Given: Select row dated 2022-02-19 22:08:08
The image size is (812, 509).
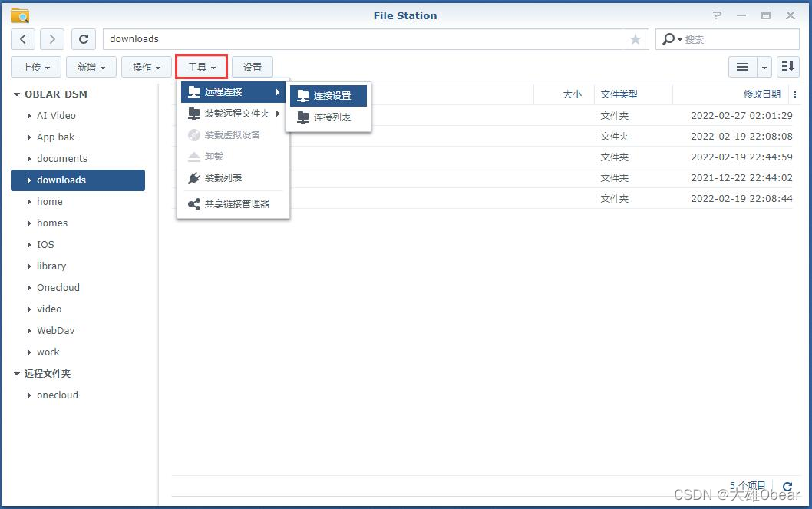Looking at the screenshot, I should coord(482,136).
